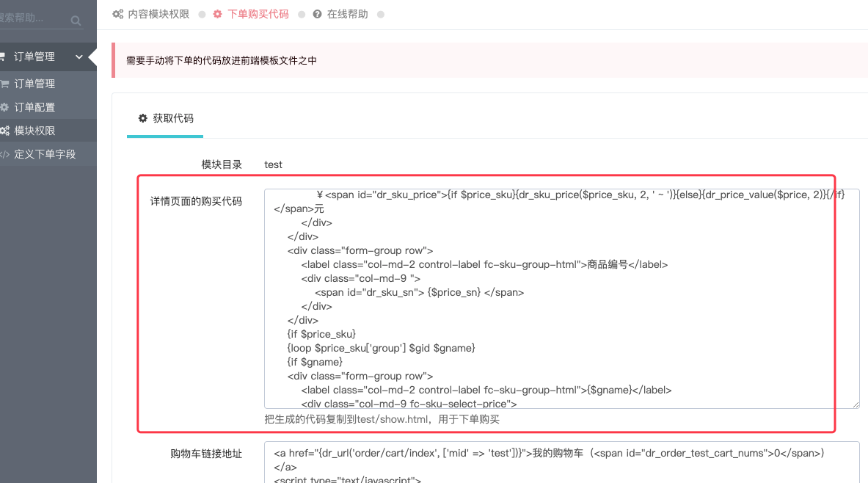Click the gear icon beside 订单配置
Screen dimensions: 868x483
click(x=4, y=107)
